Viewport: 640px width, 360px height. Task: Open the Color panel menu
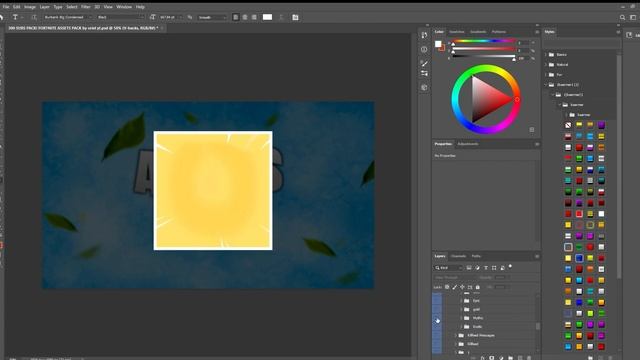coord(537,32)
